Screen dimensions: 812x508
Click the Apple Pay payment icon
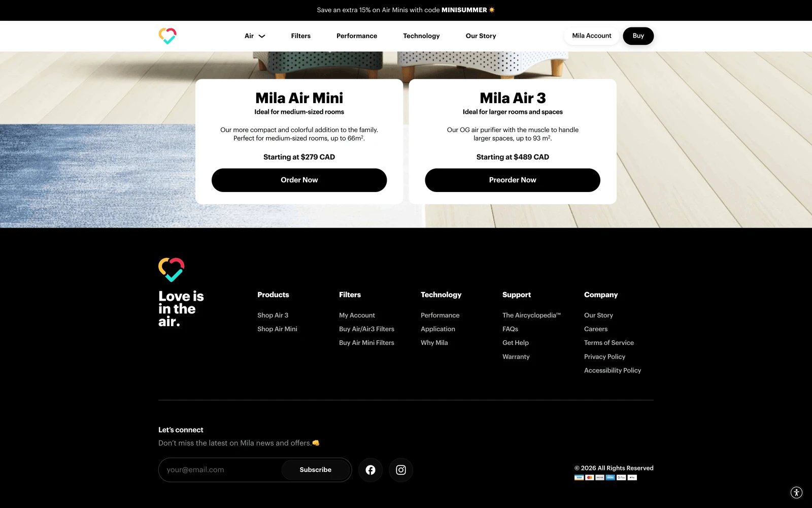[632, 478]
